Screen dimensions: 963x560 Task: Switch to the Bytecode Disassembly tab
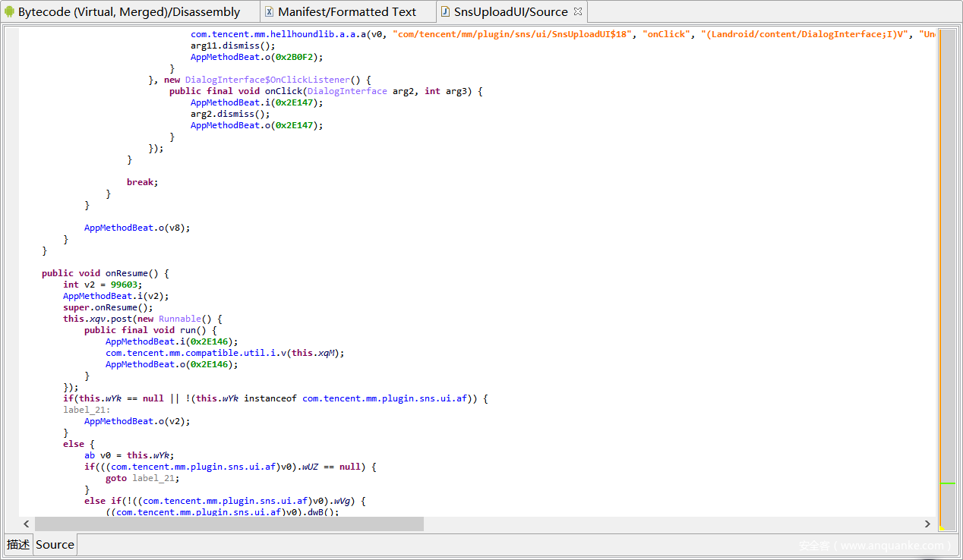pyautogui.click(x=128, y=11)
